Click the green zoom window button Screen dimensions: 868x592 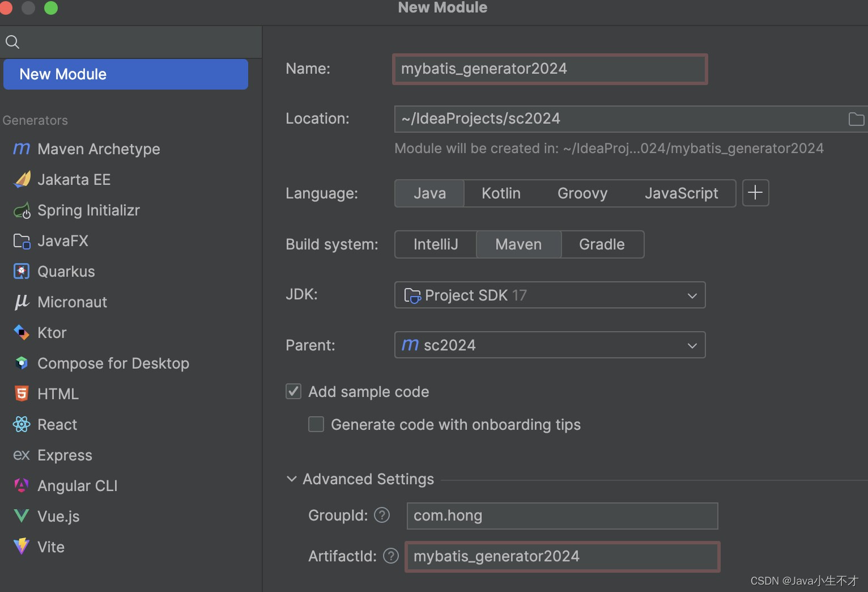[x=51, y=7]
